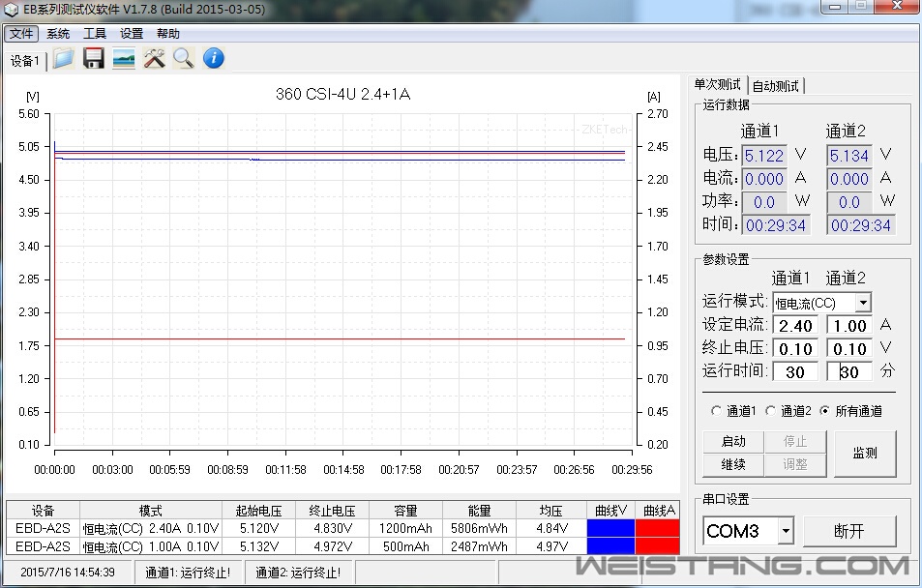Click the channel 2 终止电压 field
This screenshot has height=588, width=922.
click(849, 349)
